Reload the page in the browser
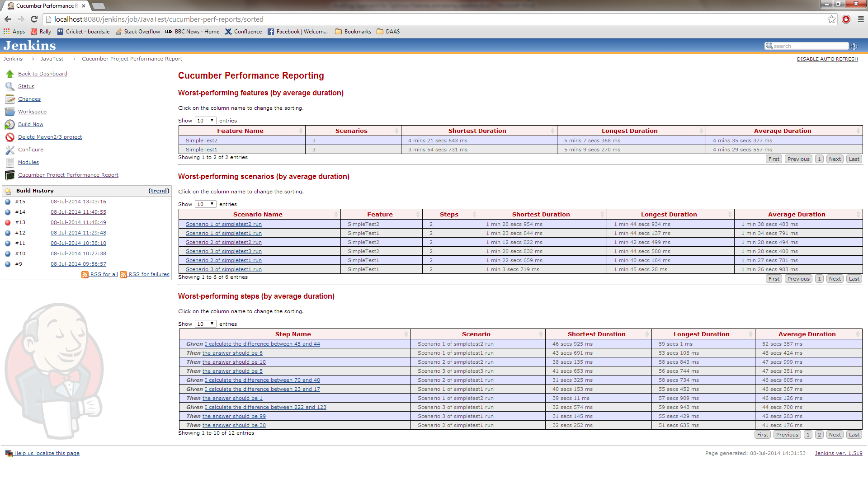This screenshot has width=868, height=488. (x=34, y=19)
